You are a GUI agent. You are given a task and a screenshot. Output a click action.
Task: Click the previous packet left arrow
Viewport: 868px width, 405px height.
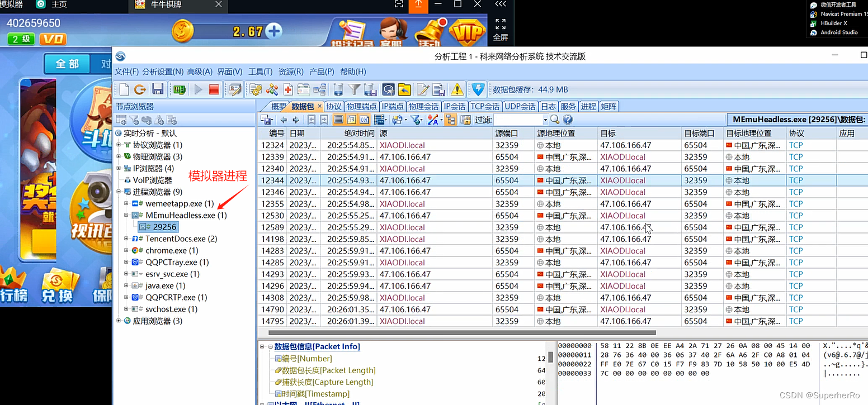tap(284, 120)
